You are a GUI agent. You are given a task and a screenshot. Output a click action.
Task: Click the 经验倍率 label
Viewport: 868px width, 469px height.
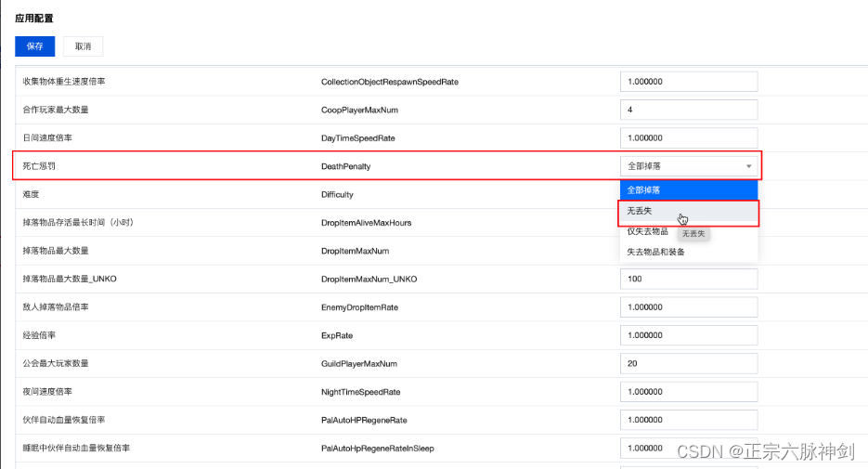(39, 335)
